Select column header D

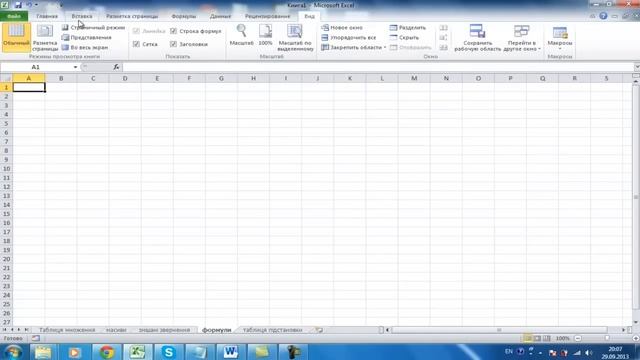tap(125, 78)
